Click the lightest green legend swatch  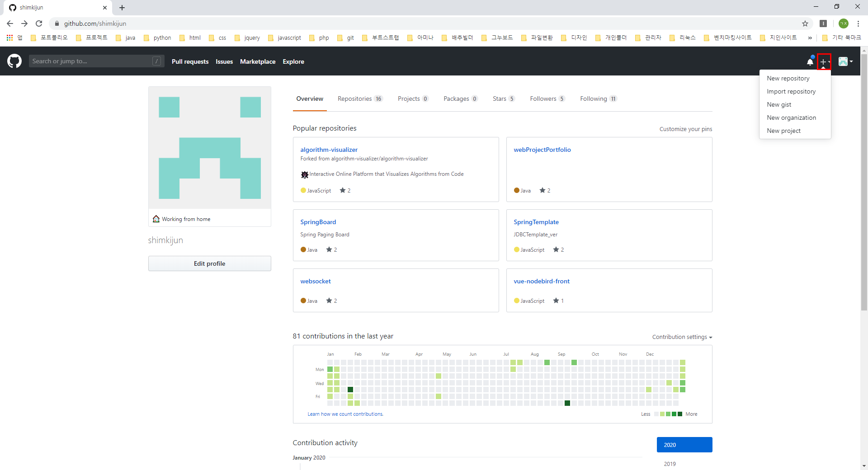click(662, 414)
